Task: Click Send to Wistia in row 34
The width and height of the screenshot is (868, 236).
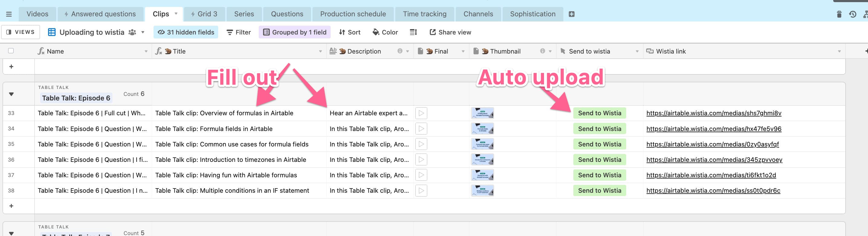Action: [x=599, y=129]
